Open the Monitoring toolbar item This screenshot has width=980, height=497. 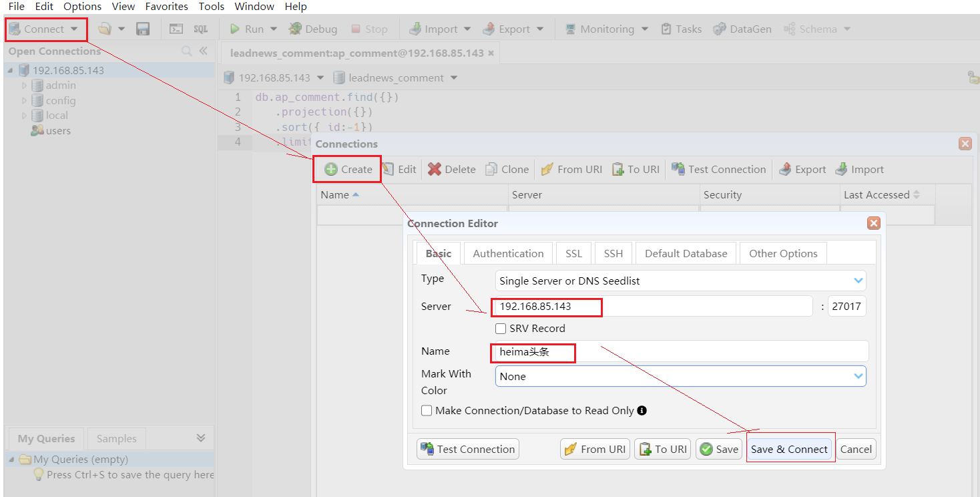(x=599, y=29)
